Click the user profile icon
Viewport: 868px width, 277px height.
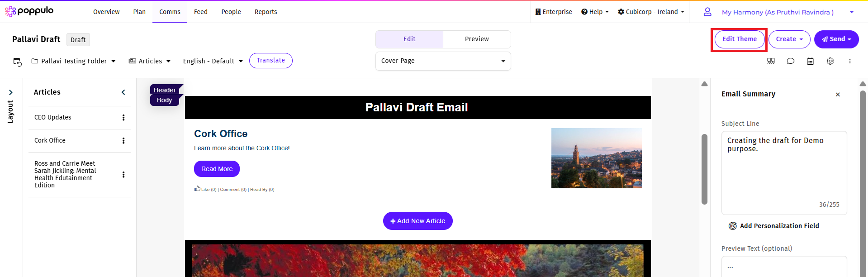coord(707,12)
